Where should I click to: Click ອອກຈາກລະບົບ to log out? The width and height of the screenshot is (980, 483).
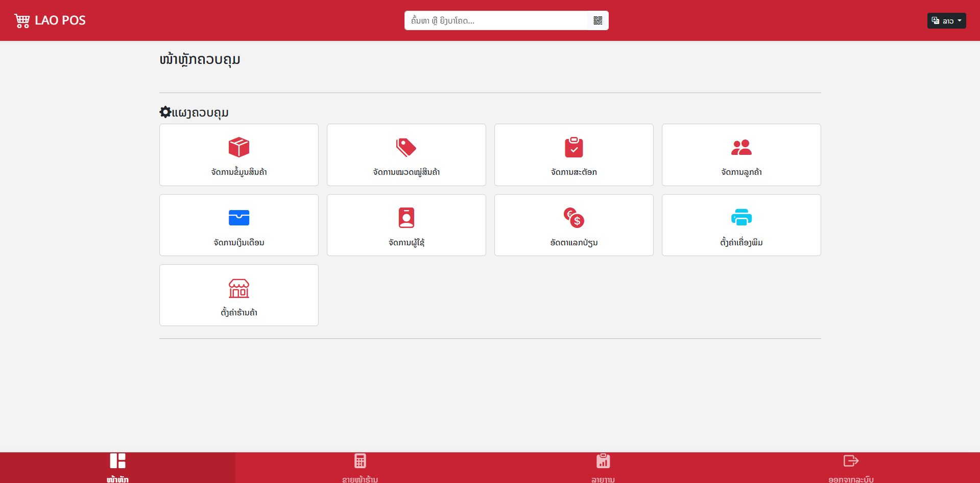tap(851, 467)
